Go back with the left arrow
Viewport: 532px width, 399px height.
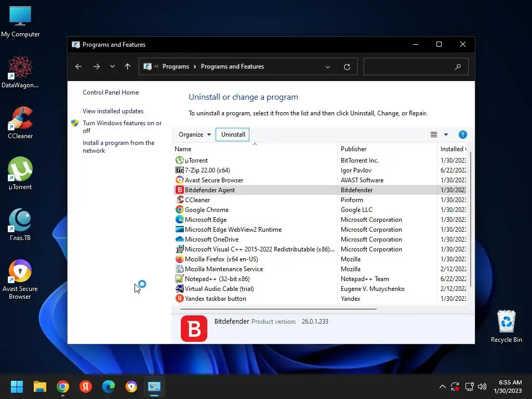click(x=78, y=66)
